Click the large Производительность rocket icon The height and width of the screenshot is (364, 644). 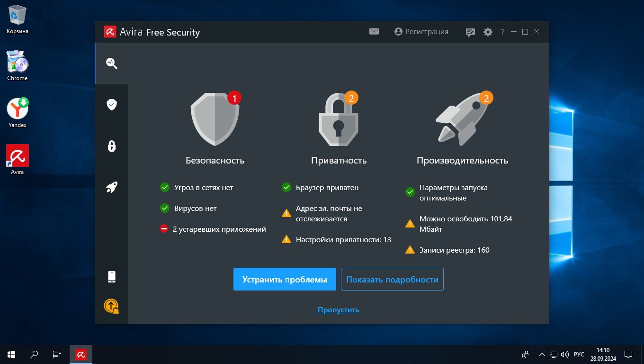click(x=462, y=119)
